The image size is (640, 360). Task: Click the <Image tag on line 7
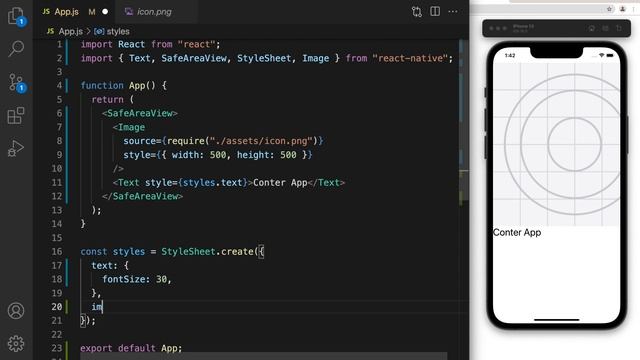click(129, 127)
